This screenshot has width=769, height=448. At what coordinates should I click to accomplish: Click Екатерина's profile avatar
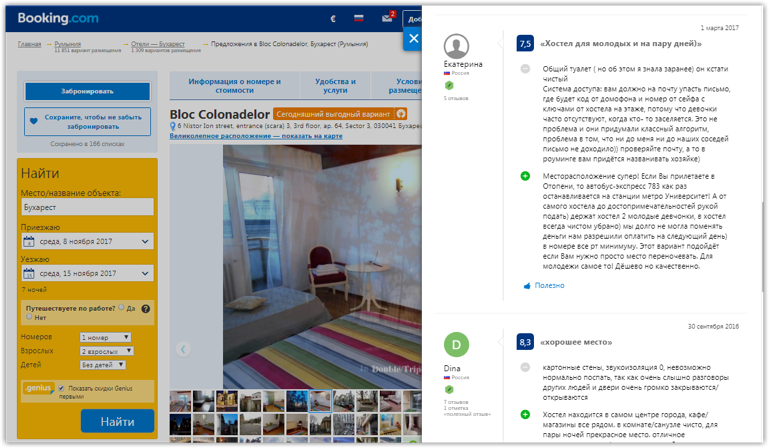pyautogui.click(x=456, y=46)
